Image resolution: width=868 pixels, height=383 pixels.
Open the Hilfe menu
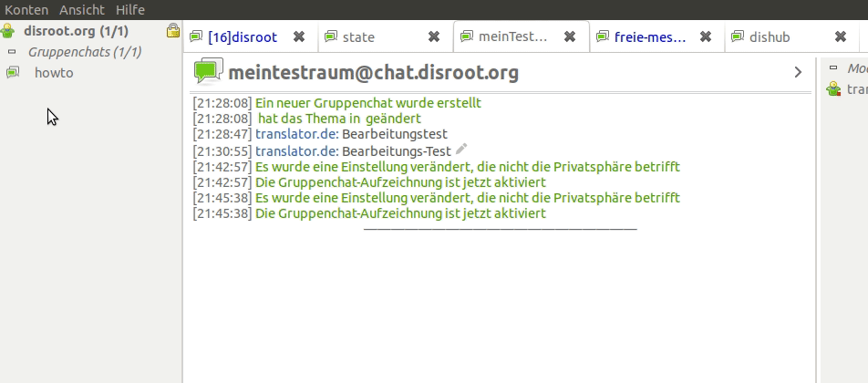[x=130, y=9]
